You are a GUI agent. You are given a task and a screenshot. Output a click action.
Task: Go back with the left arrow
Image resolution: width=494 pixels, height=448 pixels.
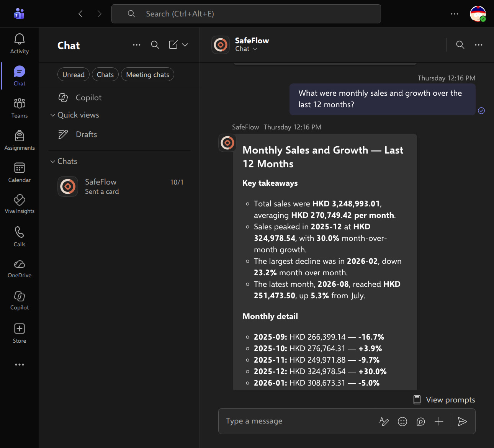(x=80, y=14)
